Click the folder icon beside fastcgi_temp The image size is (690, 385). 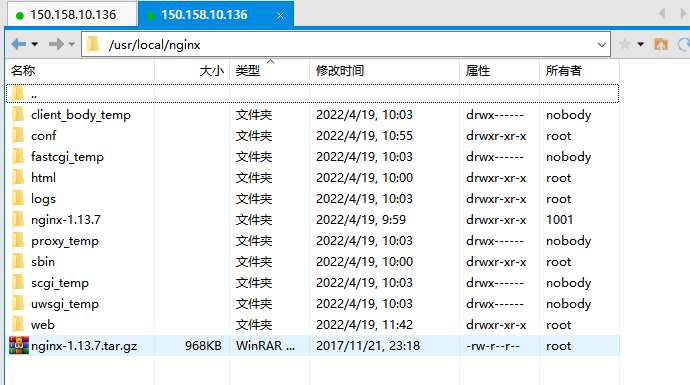18,157
